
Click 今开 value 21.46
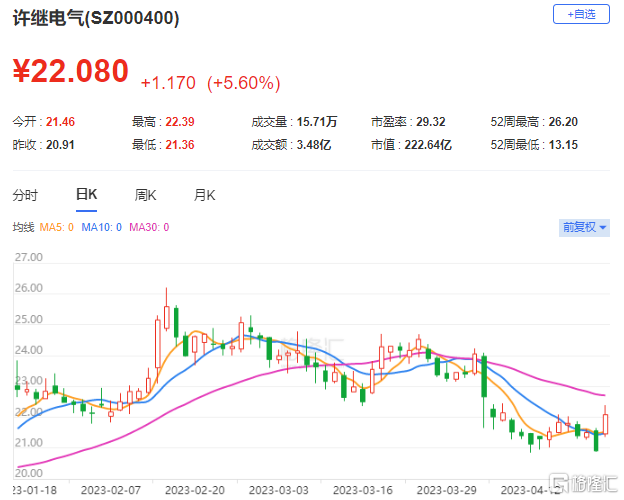click(x=60, y=121)
